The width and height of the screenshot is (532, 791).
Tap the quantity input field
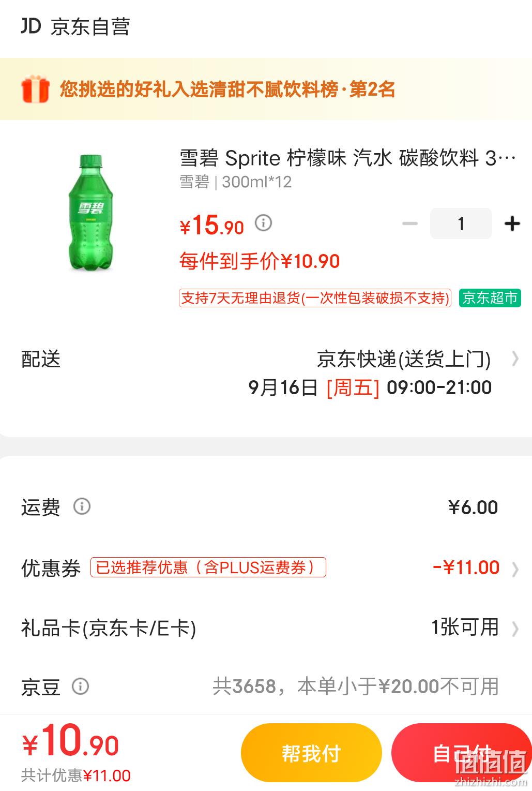[461, 223]
